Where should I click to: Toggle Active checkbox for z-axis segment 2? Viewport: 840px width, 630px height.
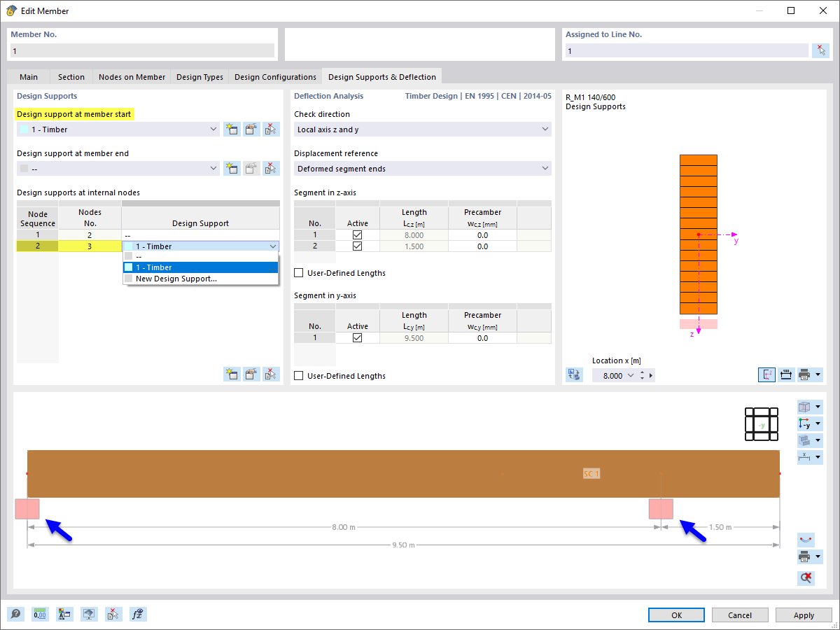[x=357, y=246]
